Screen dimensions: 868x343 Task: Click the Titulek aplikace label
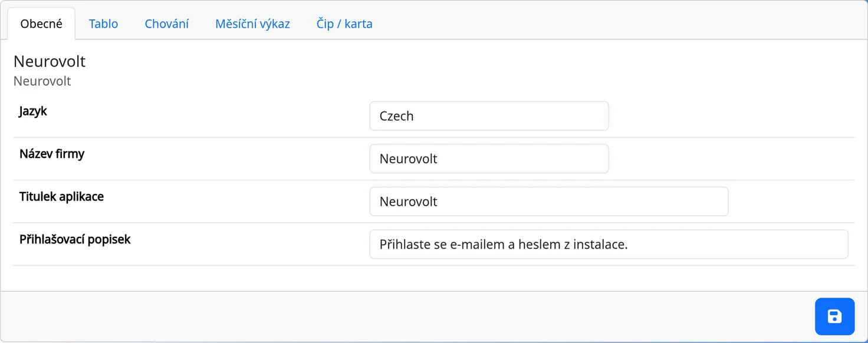[61, 196]
